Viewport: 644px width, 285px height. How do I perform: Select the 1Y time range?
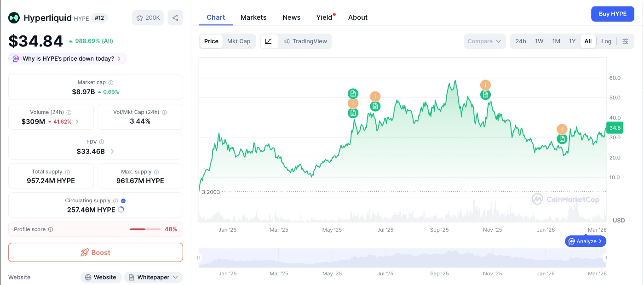pyautogui.click(x=572, y=41)
